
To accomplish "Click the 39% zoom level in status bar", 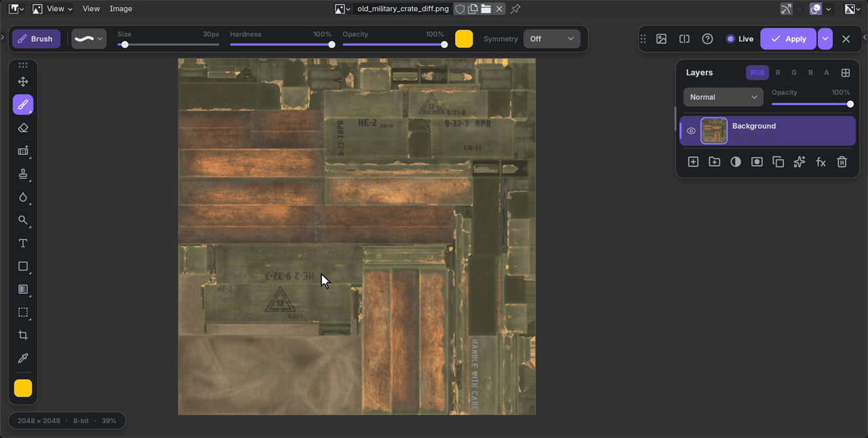I will [x=108, y=421].
